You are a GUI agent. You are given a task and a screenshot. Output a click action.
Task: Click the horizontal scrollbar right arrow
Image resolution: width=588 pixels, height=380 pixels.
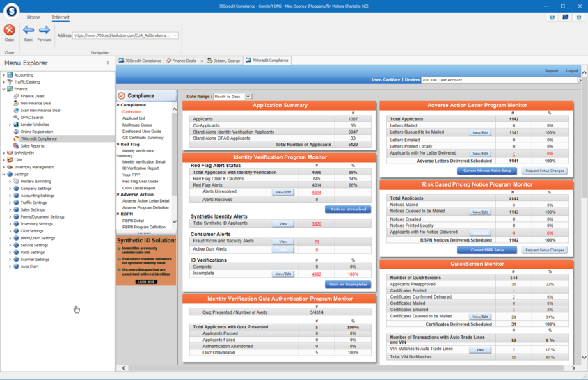pos(573,368)
